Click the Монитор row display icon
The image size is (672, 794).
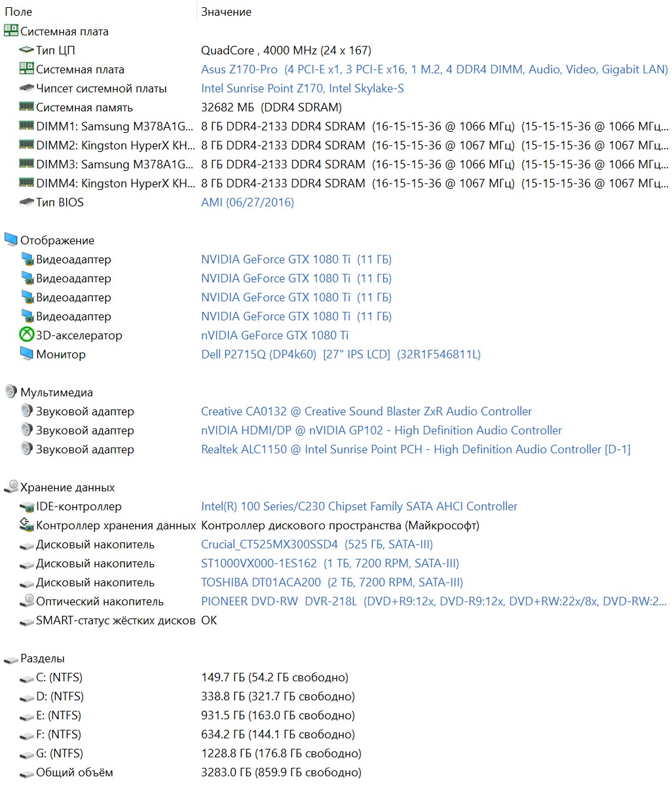27,354
